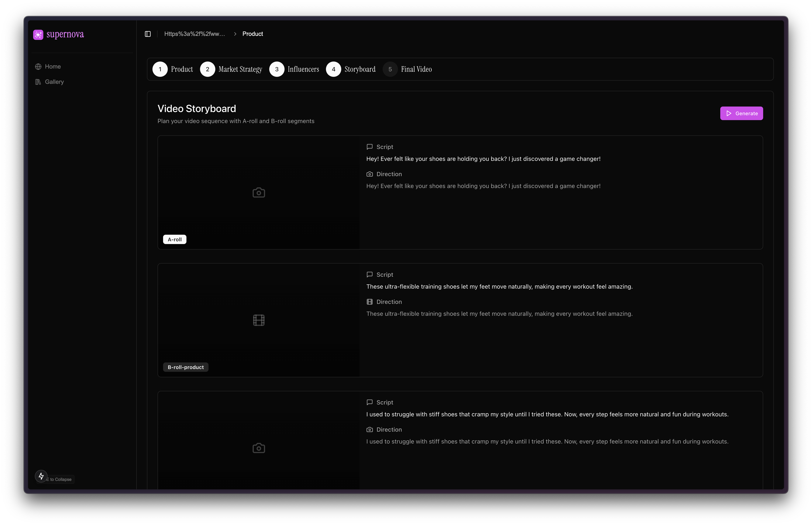This screenshot has width=812, height=525.
Task: Click the Home globe icon
Action: (38, 67)
